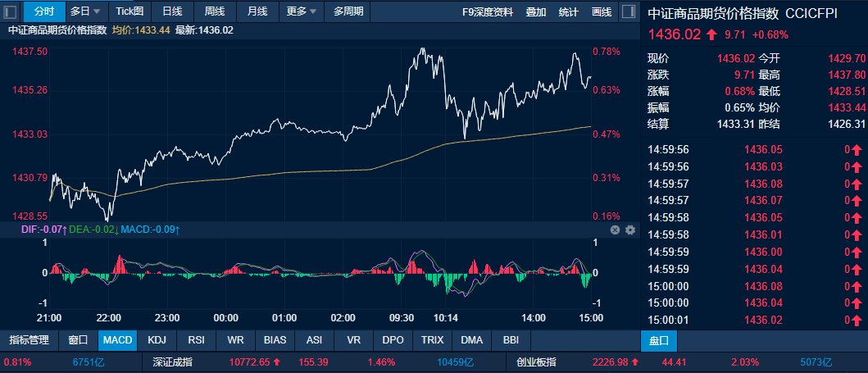Switch indicator to KDJ
The width and height of the screenshot is (868, 373).
click(x=157, y=339)
